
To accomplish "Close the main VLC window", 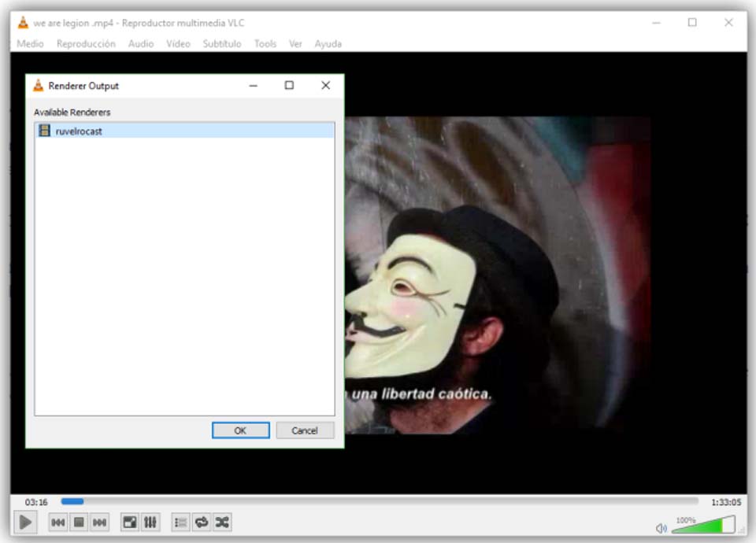I will point(728,22).
